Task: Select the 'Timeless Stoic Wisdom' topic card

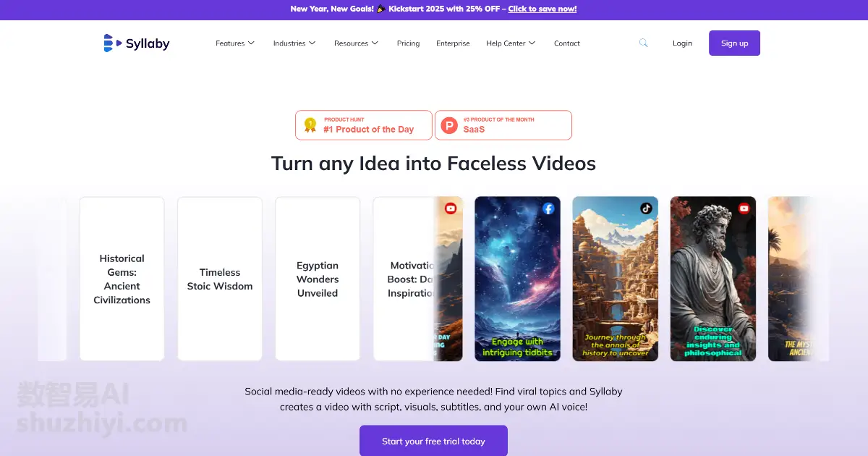Action: click(220, 279)
